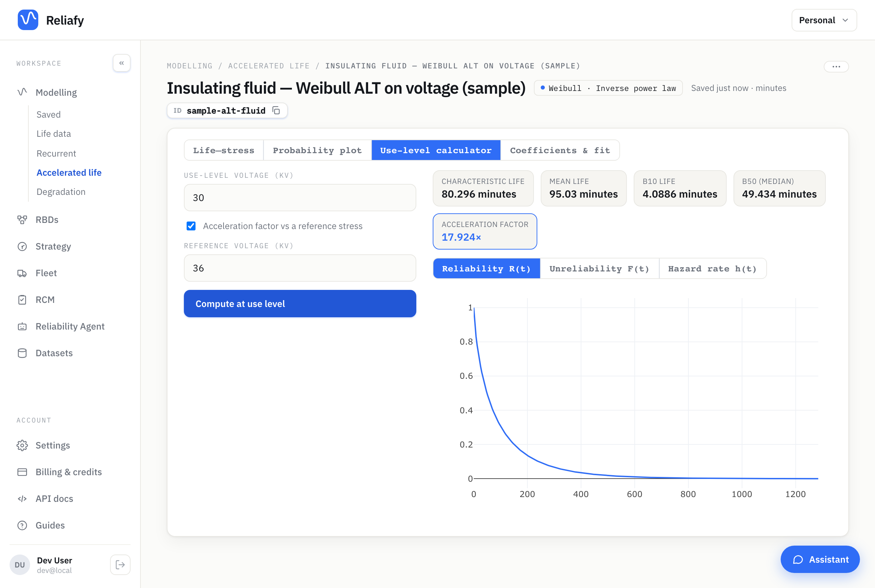Click the API docs label

tap(54, 498)
